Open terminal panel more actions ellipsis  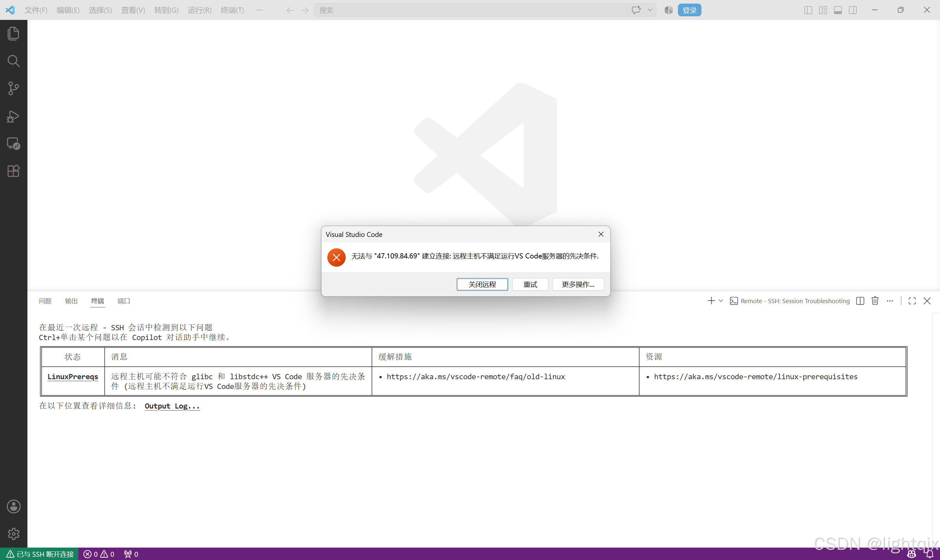[x=890, y=301]
